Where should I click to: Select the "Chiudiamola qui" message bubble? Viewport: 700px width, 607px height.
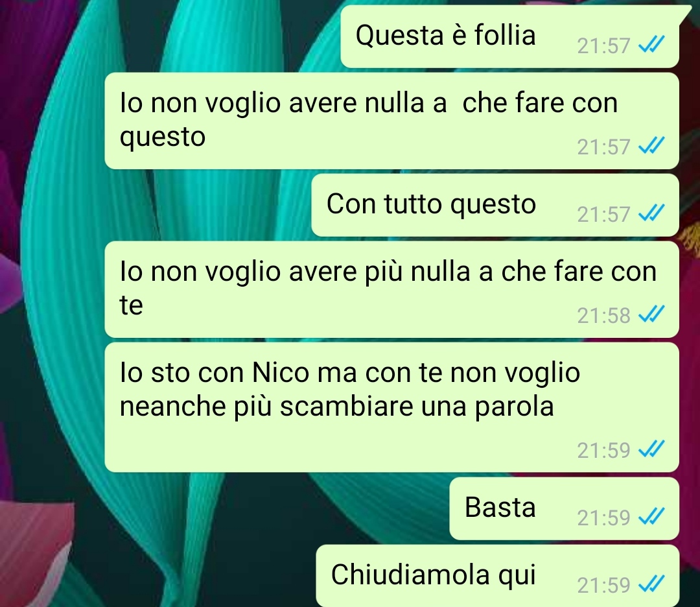pyautogui.click(x=498, y=576)
